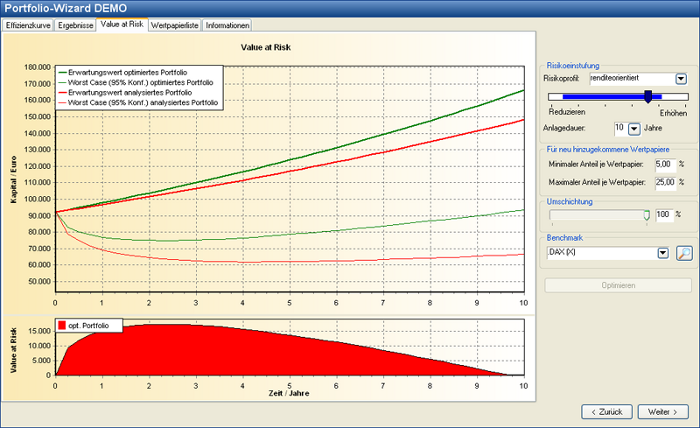Click the benchmark magnifier search icon
700x428 pixels.
tap(684, 254)
